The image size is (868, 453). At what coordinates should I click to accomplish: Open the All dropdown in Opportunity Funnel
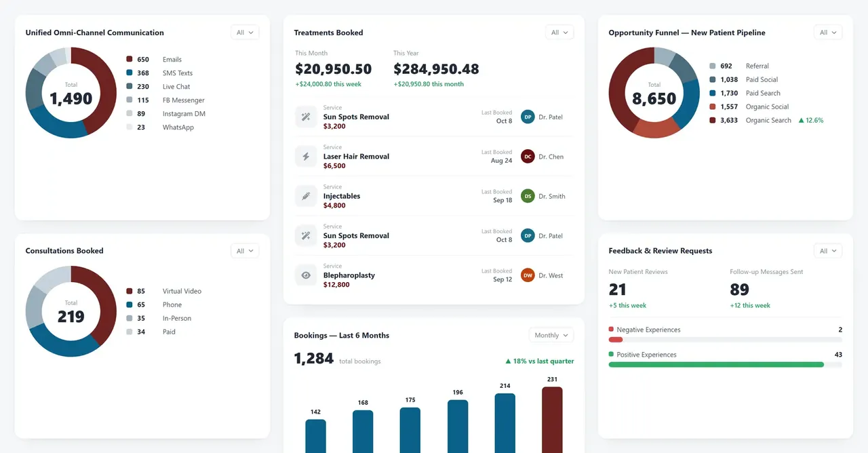pos(828,33)
